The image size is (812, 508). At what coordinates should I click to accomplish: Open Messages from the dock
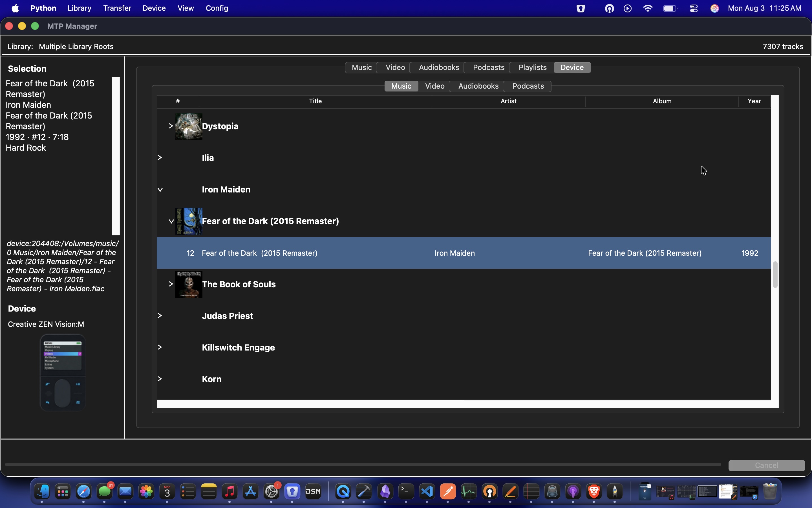[x=105, y=492]
